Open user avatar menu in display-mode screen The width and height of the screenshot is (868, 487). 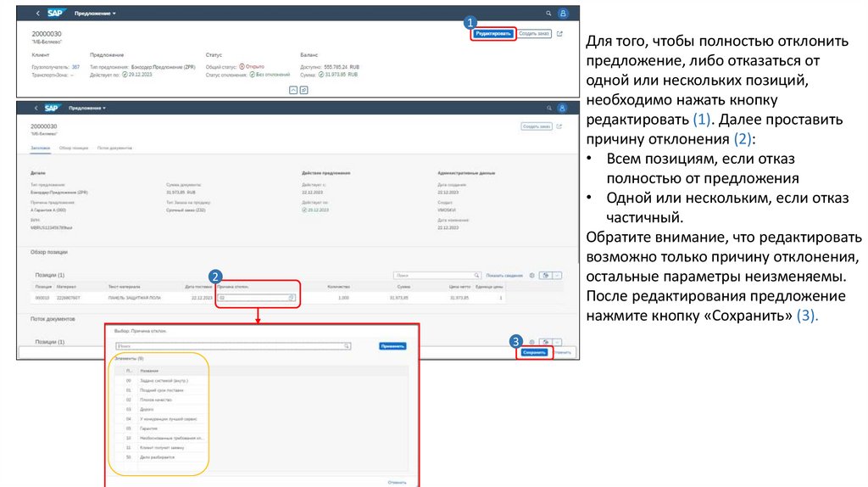click(x=563, y=14)
